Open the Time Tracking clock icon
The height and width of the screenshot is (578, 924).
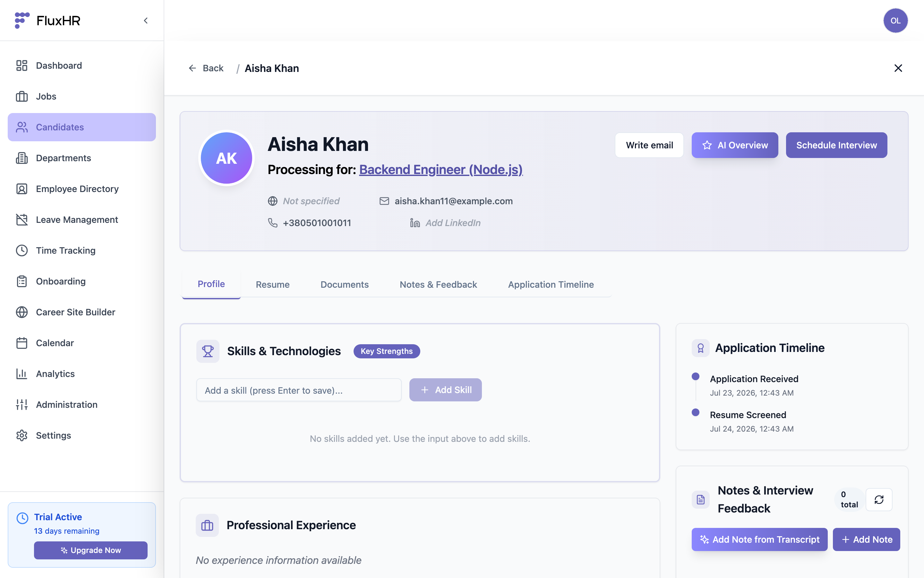[x=22, y=250]
